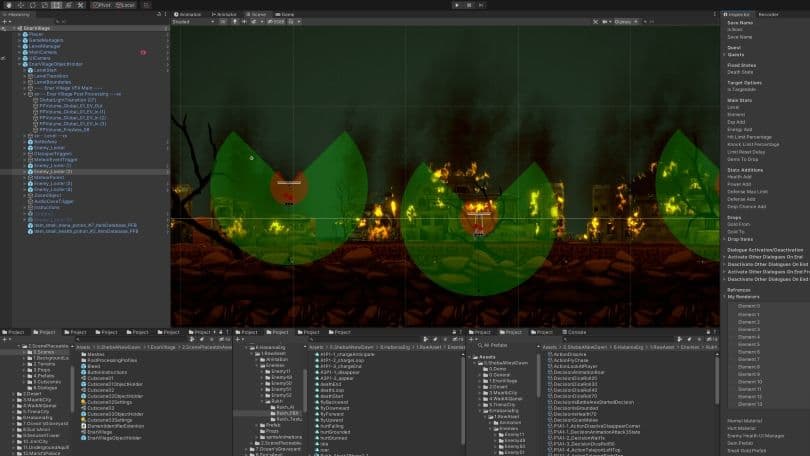Open the Animation tab
The height and width of the screenshot is (456, 810).
tap(189, 14)
